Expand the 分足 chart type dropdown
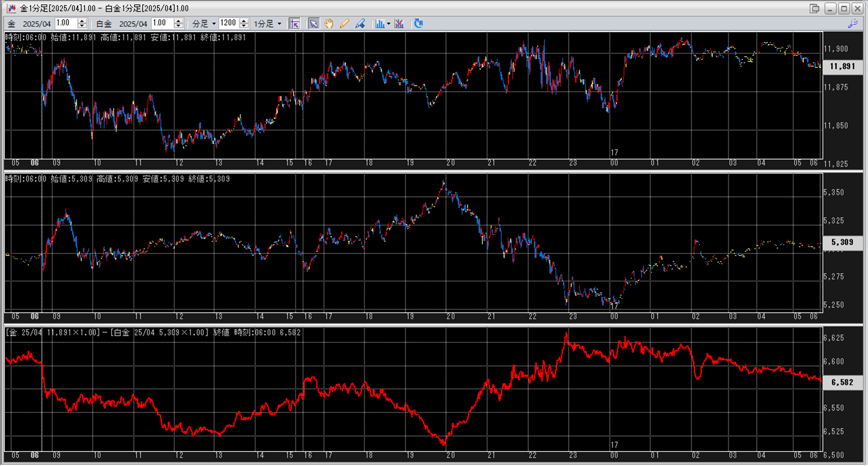Viewport: 868px width, 466px height. point(214,24)
